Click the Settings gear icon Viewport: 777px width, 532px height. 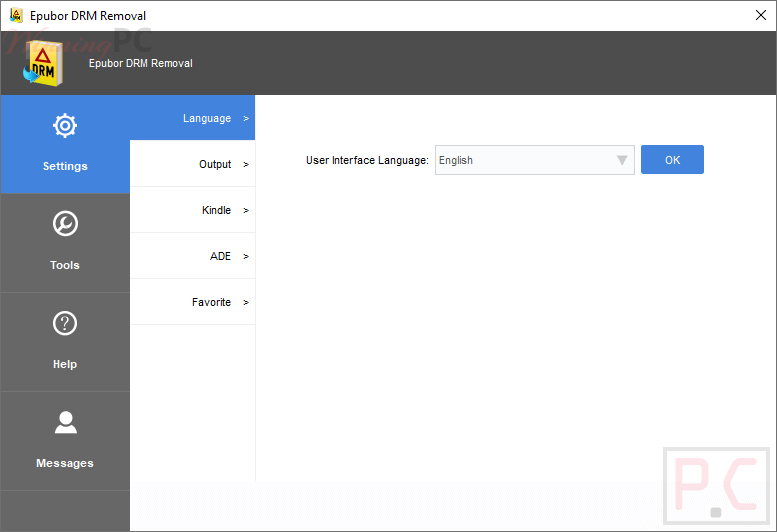click(x=65, y=126)
